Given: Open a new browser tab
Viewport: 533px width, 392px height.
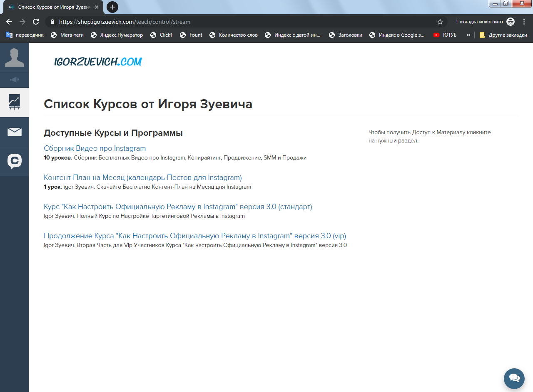Looking at the screenshot, I should click(x=112, y=7).
